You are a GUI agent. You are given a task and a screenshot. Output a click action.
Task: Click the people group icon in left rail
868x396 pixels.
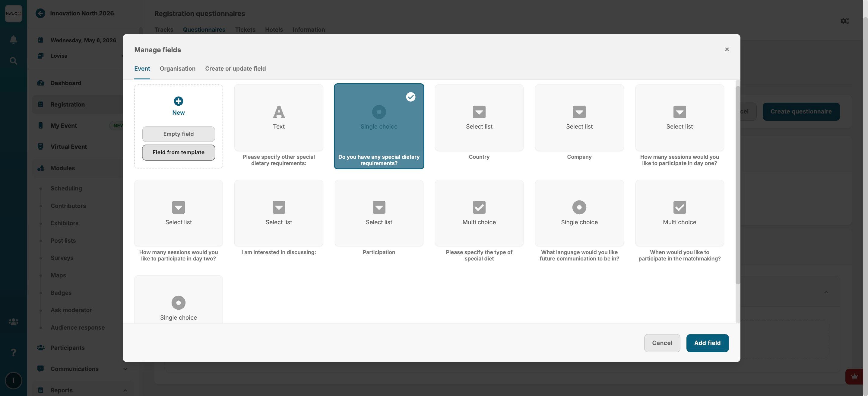[13, 322]
